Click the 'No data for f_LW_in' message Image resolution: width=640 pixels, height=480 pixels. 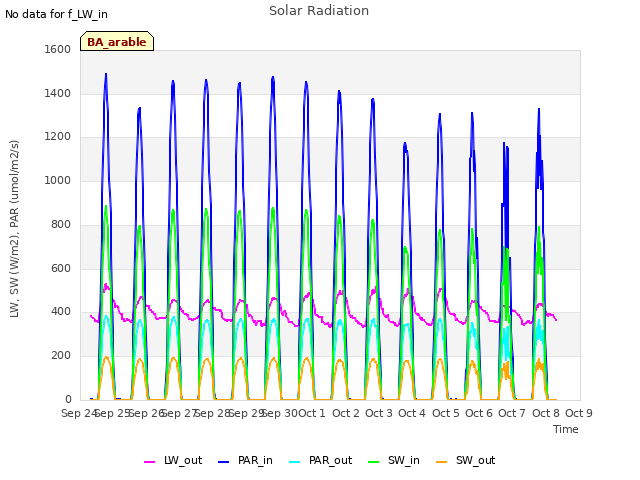(x=56, y=14)
